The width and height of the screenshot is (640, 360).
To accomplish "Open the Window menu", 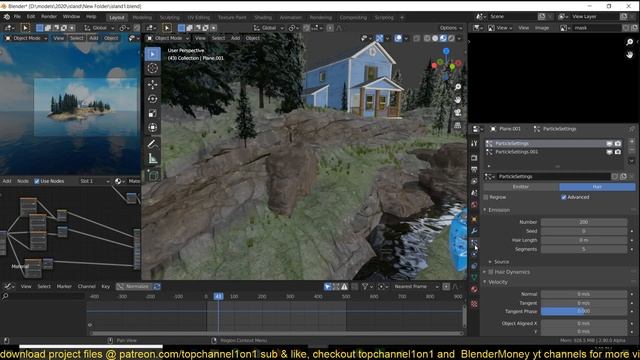I will point(71,17).
